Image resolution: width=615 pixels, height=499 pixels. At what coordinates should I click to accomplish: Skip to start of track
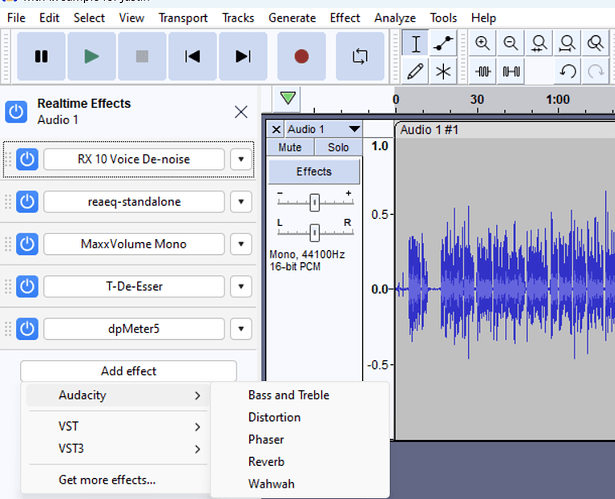tap(192, 56)
